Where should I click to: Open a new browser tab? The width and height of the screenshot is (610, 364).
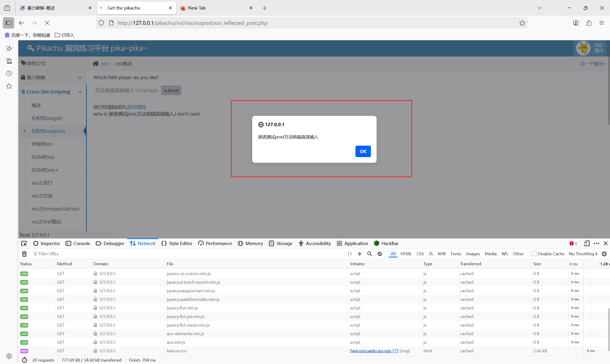[264, 8]
